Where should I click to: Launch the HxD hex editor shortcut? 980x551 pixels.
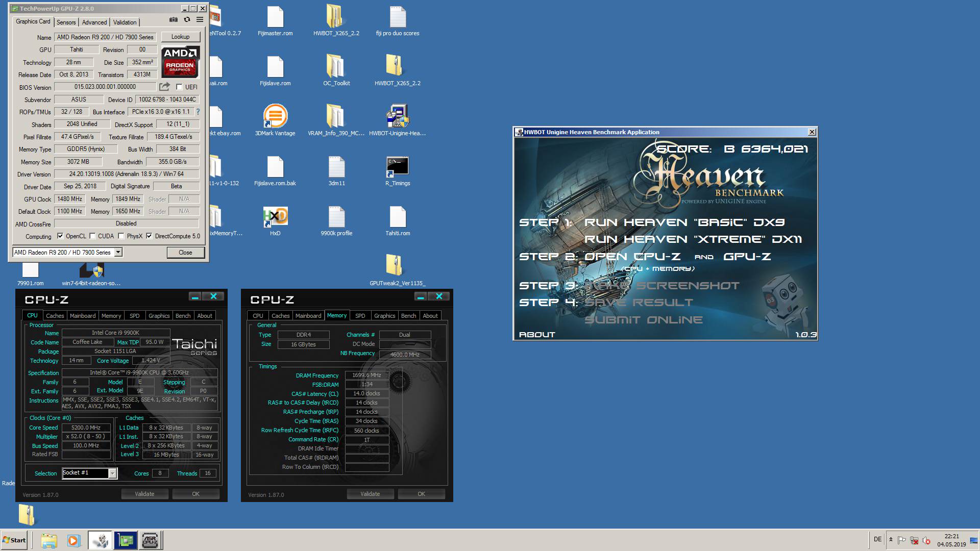tap(275, 220)
